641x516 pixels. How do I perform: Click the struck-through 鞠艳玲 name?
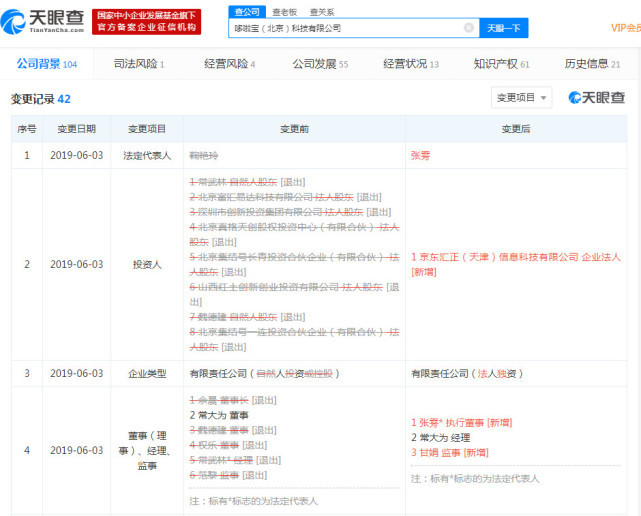tap(204, 156)
